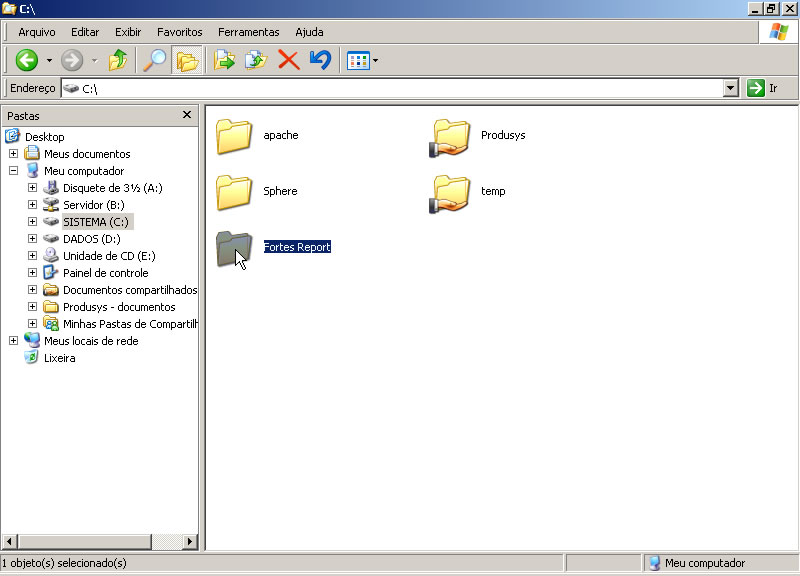Image resolution: width=800 pixels, height=576 pixels.
Task: Open the Arquivo menu
Action: 35,31
